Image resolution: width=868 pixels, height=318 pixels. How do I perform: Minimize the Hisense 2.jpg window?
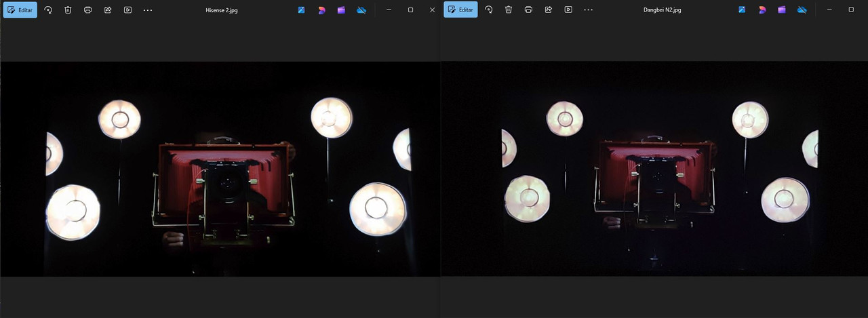pos(389,10)
